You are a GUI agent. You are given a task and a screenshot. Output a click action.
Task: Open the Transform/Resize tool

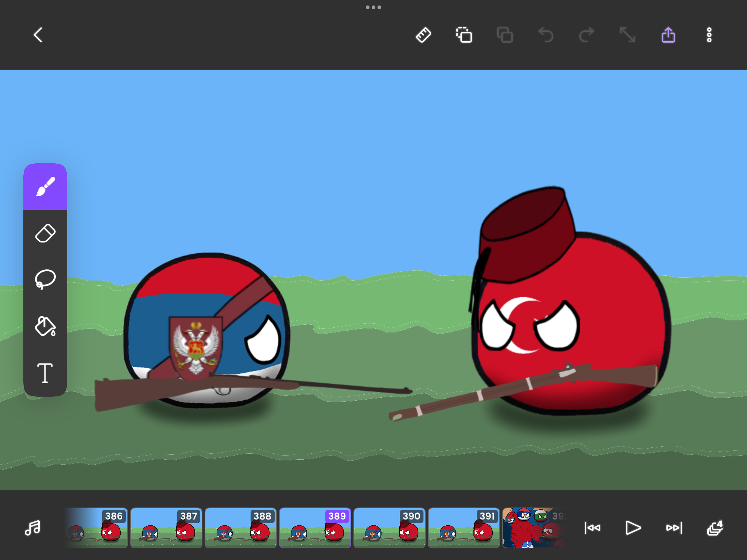click(627, 35)
